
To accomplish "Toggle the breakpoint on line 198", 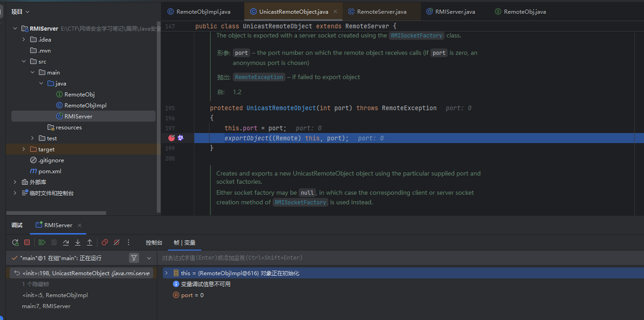I will point(172,138).
